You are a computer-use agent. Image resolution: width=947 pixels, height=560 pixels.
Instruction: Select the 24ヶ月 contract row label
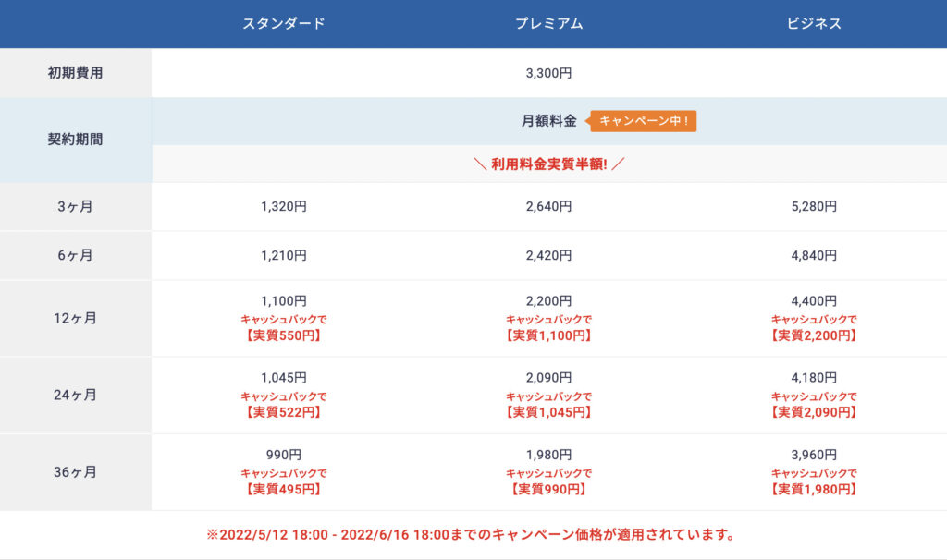click(x=76, y=395)
